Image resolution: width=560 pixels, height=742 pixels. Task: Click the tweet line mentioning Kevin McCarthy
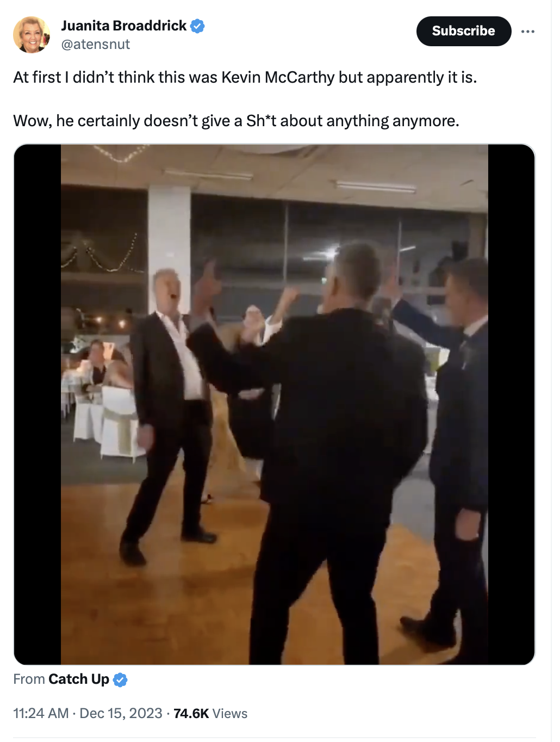click(245, 77)
